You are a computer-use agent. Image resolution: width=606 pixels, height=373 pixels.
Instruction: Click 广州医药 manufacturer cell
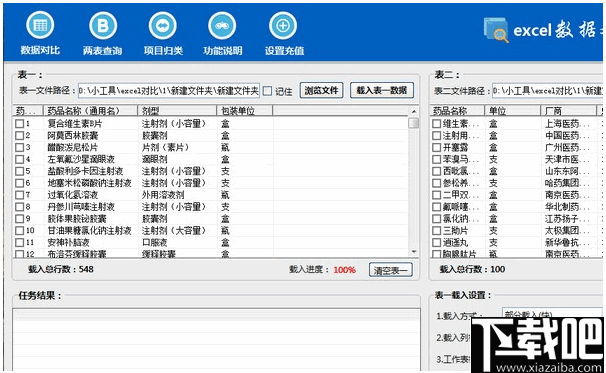[567, 148]
